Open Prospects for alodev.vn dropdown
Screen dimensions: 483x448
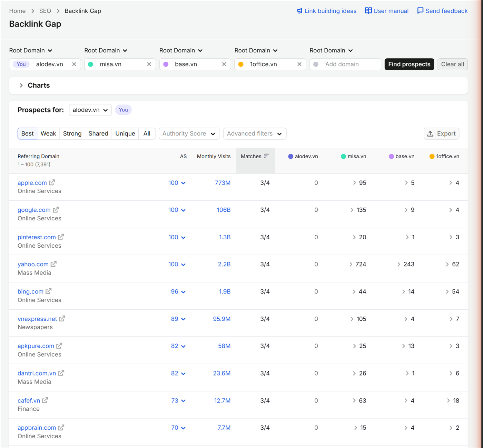click(x=90, y=110)
